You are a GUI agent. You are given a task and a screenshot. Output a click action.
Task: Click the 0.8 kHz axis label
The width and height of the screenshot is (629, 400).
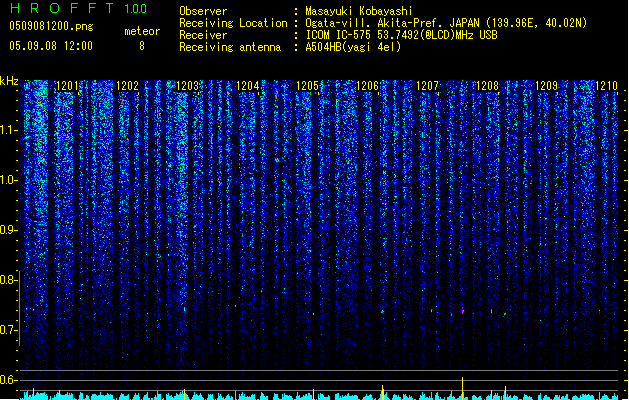coord(8,280)
